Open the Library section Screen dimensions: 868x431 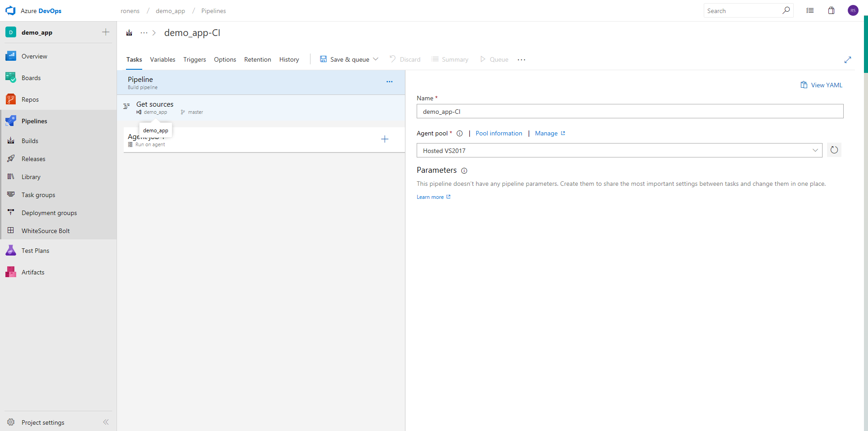(x=31, y=176)
